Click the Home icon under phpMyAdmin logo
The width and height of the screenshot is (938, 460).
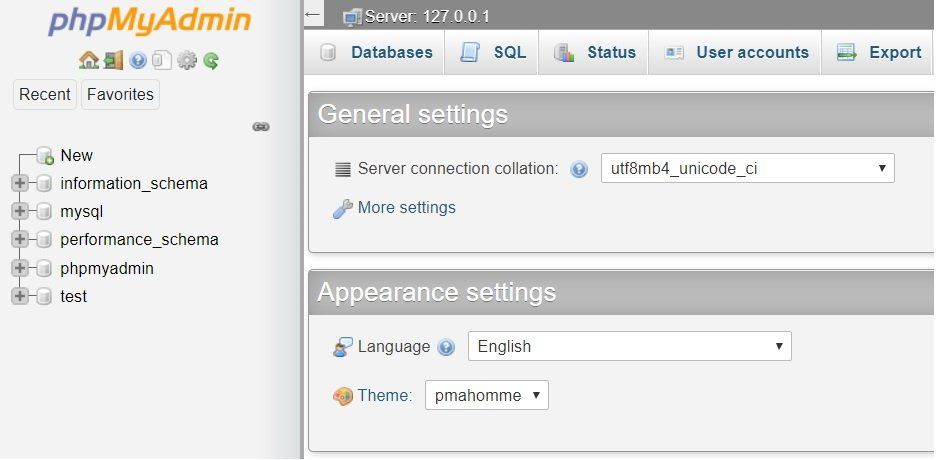tap(89, 60)
